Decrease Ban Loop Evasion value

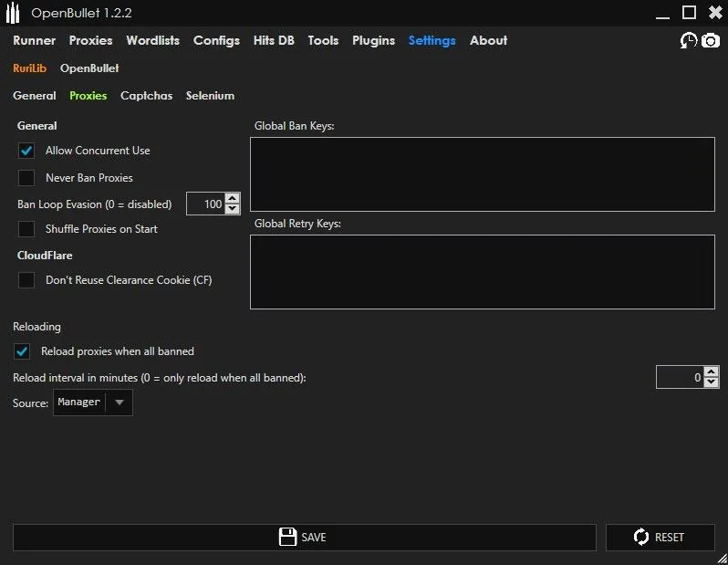tap(232, 209)
